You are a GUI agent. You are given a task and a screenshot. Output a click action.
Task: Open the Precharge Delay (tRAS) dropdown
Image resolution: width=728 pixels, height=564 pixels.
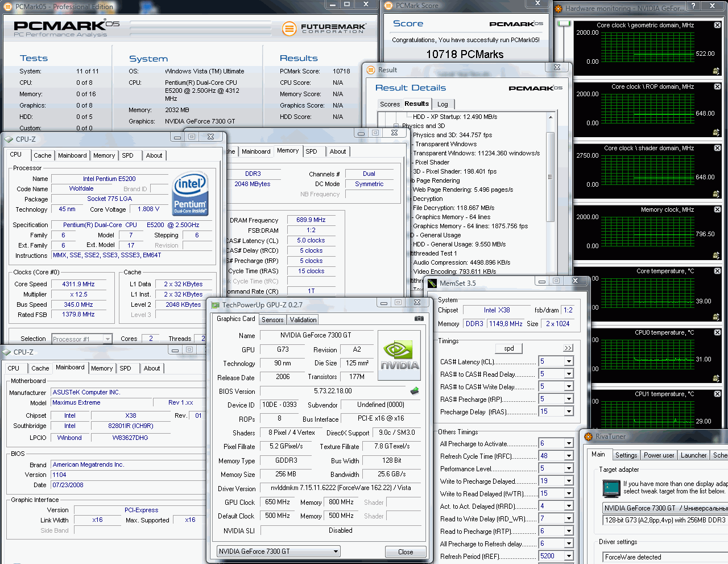point(569,411)
